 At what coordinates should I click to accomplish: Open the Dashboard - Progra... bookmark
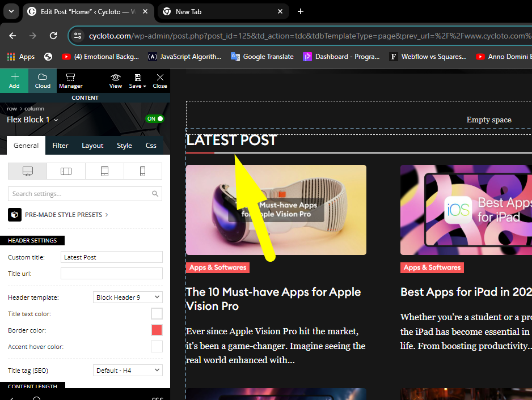point(341,57)
